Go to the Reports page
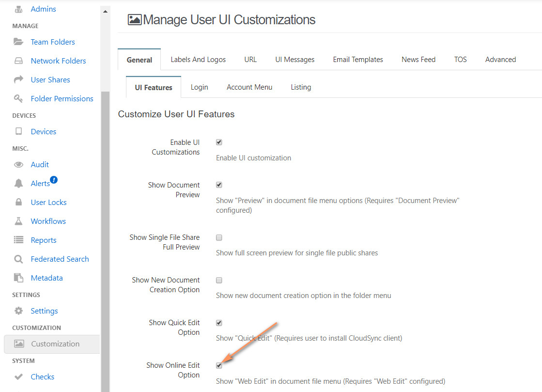 [x=44, y=240]
